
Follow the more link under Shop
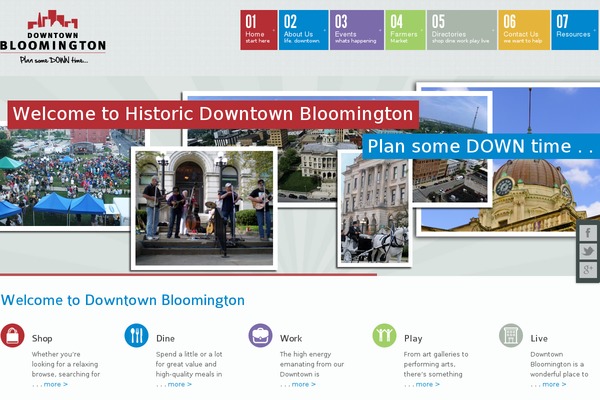click(55, 384)
